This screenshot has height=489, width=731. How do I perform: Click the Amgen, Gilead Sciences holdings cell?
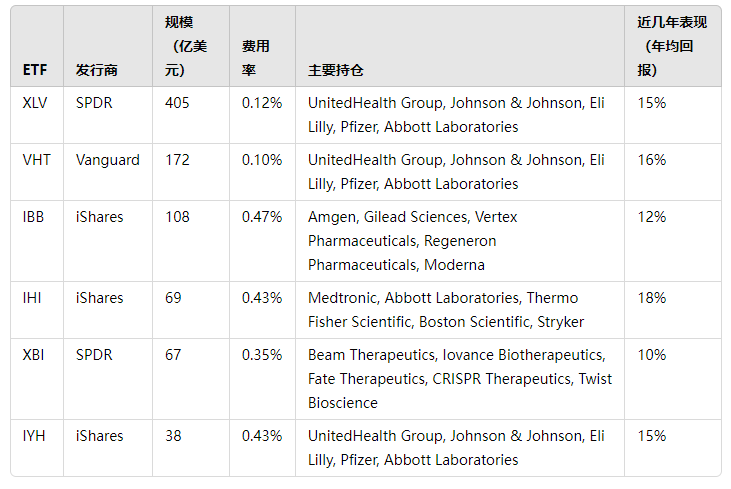pos(412,241)
